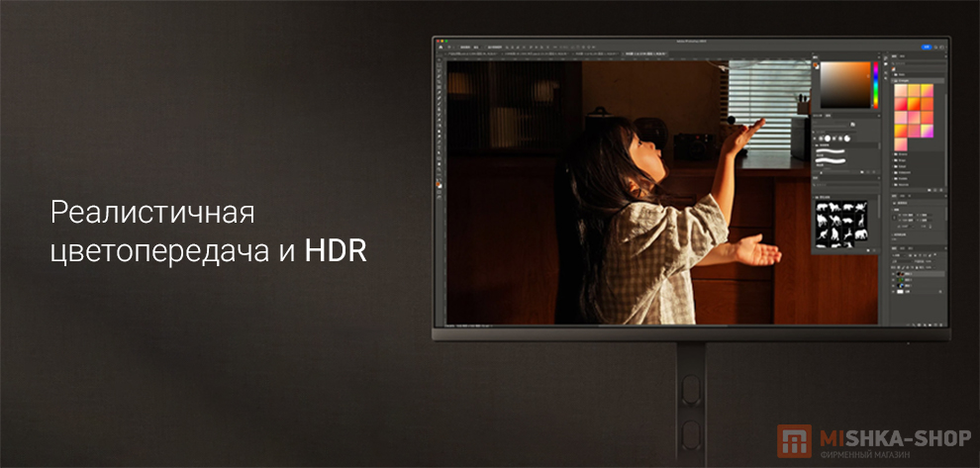The image size is (980, 468).
Task: Select the top-left pink gradient swatch
Action: pos(901,91)
